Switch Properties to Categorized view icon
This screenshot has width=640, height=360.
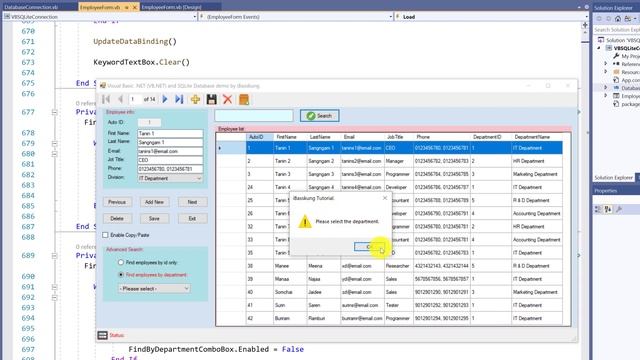click(598, 209)
